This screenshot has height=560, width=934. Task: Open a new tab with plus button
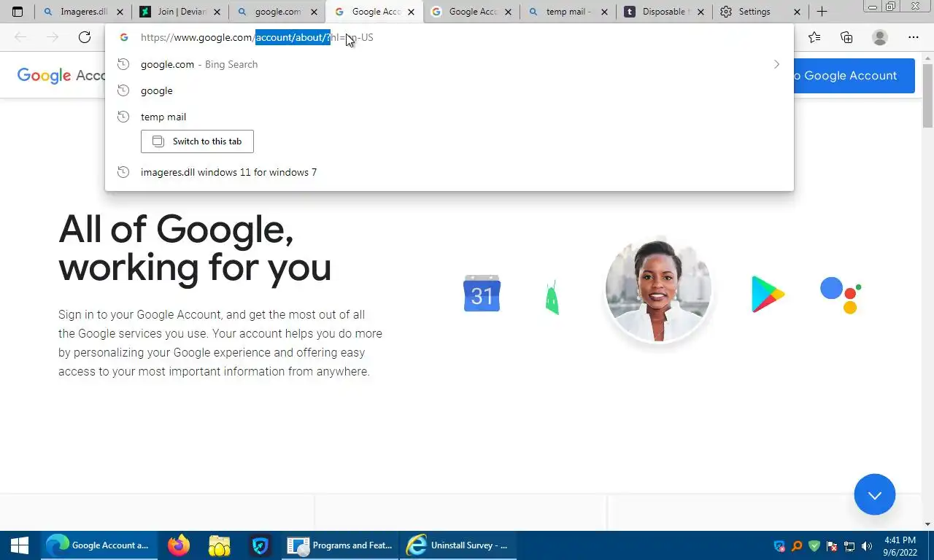(x=822, y=12)
